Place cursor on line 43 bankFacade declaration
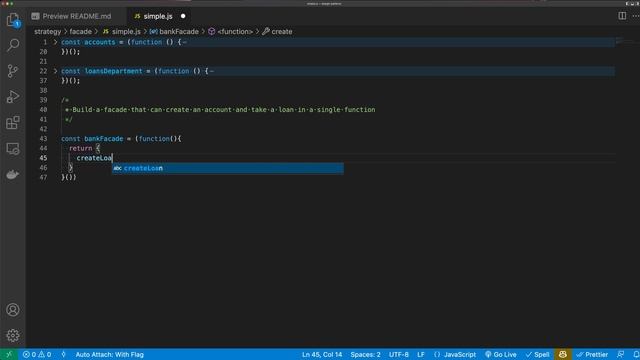 pos(103,139)
